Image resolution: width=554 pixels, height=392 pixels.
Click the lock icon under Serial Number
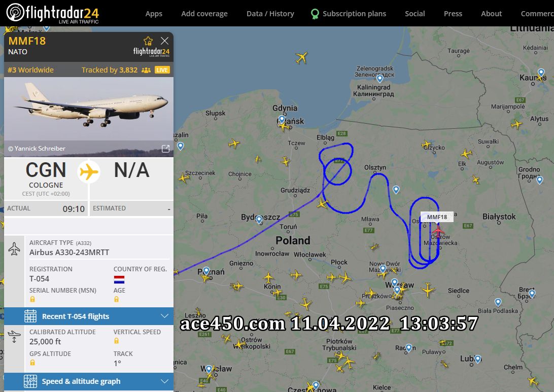(x=32, y=299)
